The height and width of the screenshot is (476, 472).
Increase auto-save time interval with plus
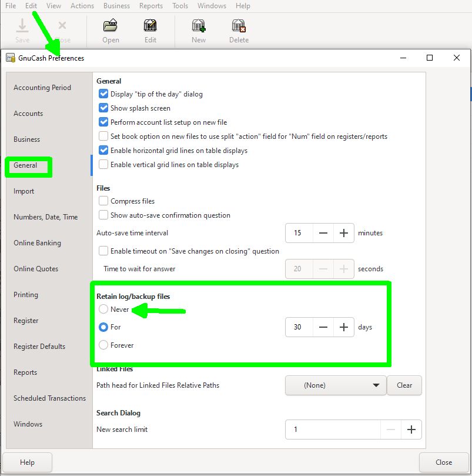point(344,233)
